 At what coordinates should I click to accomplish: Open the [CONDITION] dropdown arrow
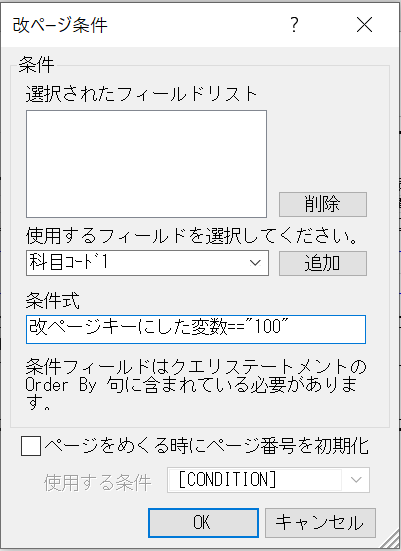point(356,480)
